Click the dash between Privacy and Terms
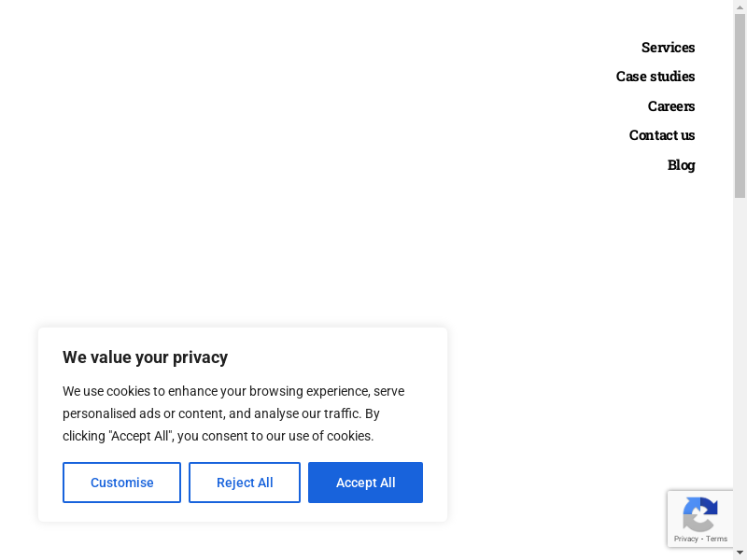The height and width of the screenshot is (560, 747). [x=701, y=539]
